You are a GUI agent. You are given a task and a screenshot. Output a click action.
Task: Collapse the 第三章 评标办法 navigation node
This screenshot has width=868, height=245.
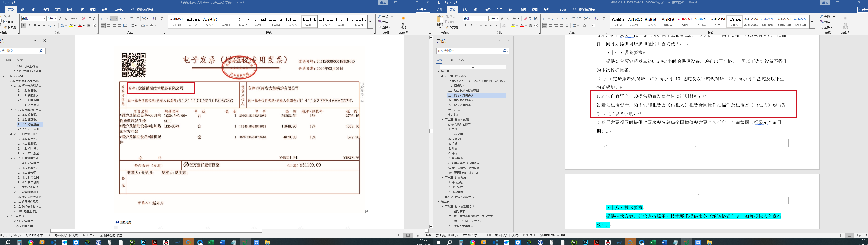coord(442,178)
